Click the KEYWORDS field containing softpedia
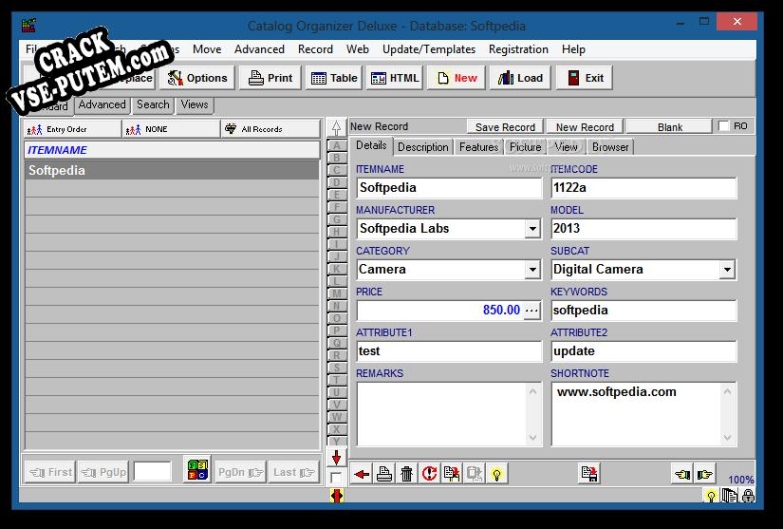The width and height of the screenshot is (783, 529). point(644,310)
